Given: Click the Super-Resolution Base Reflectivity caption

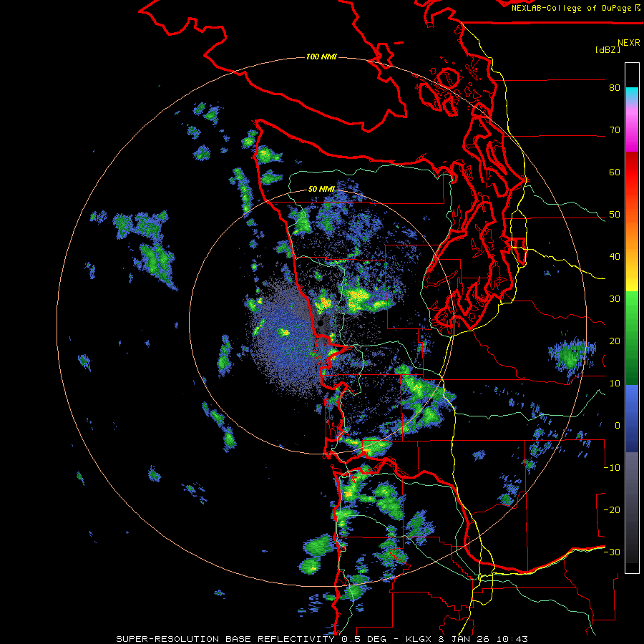Looking at the screenshot, I should click(x=321, y=639).
